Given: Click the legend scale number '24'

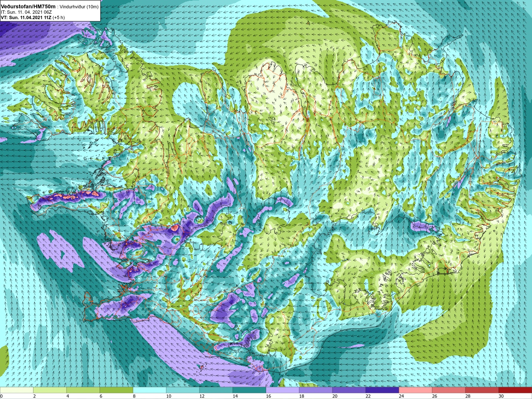Looking at the screenshot, I should tap(402, 396).
